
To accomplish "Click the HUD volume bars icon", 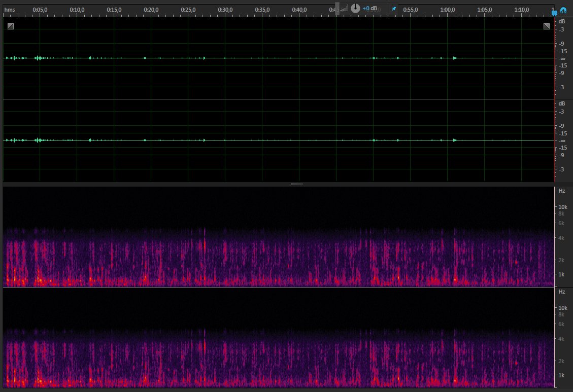I will coord(344,9).
